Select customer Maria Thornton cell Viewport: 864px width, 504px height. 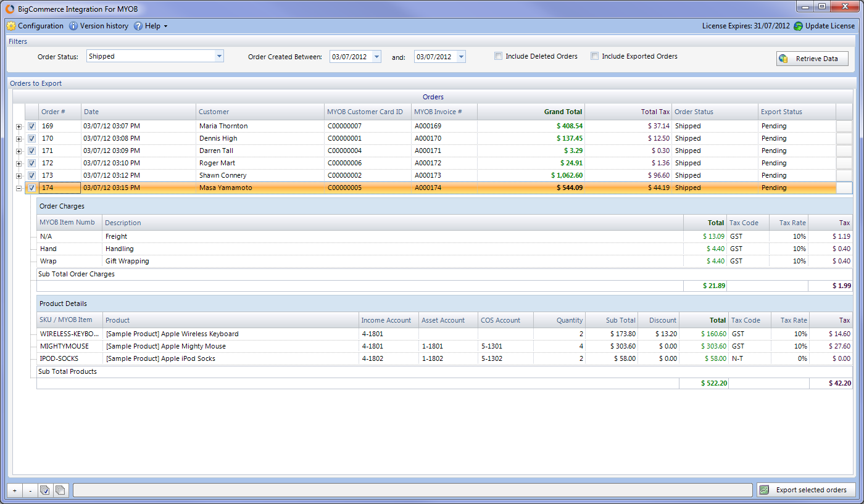coord(260,126)
